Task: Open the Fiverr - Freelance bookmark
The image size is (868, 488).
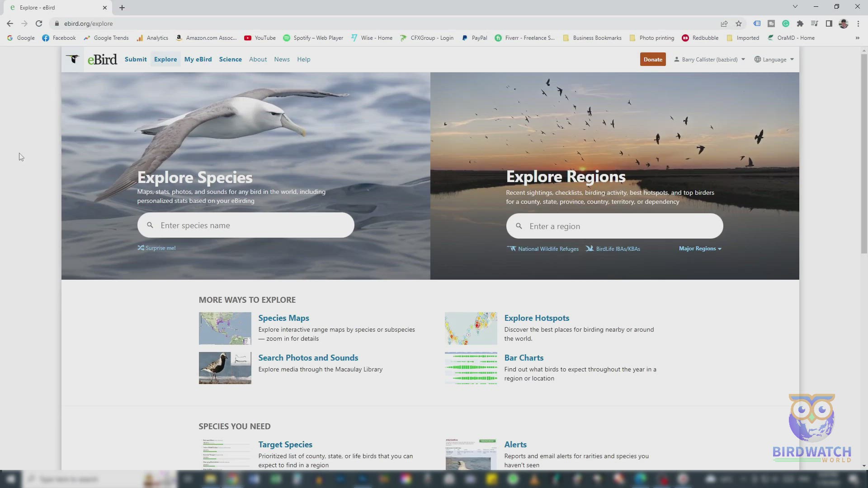Action: coord(524,38)
